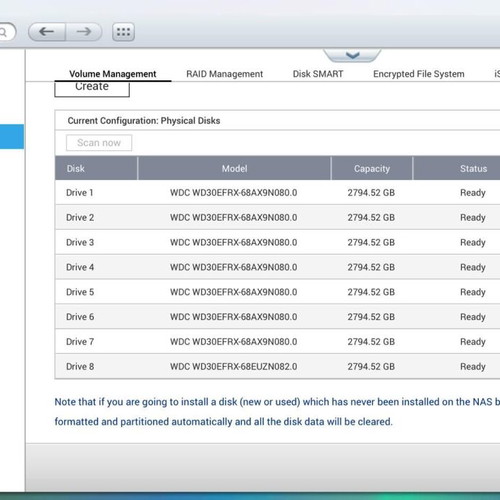Click the back arrow navigation icon
500x500 pixels.
coord(47,32)
